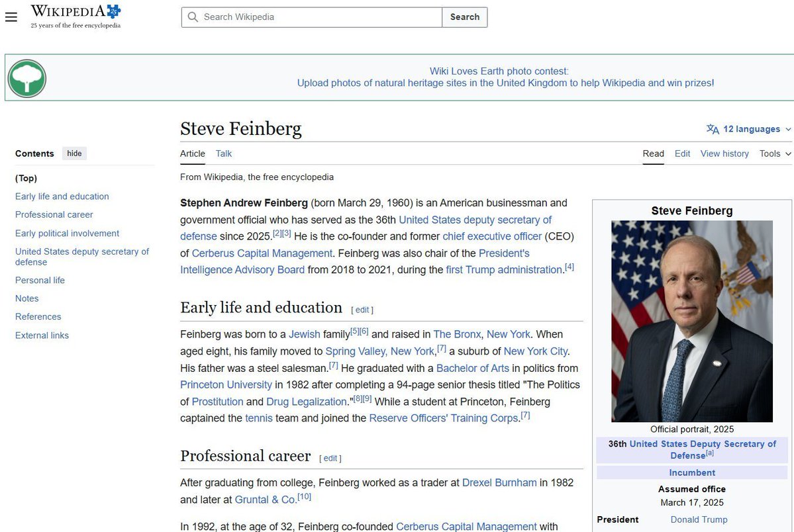Jump to (Top) in contents
794x532 pixels.
26,178
